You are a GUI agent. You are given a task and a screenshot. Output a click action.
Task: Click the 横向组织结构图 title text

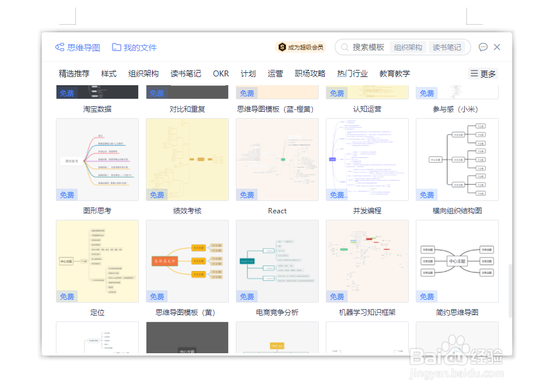457,210
